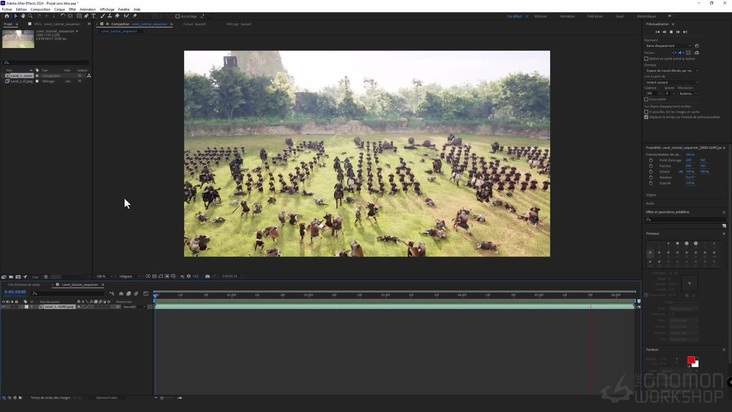Screen dimensions: 732x412
Task: Enable the Accrochage snapping checkbox
Action: click(x=177, y=16)
